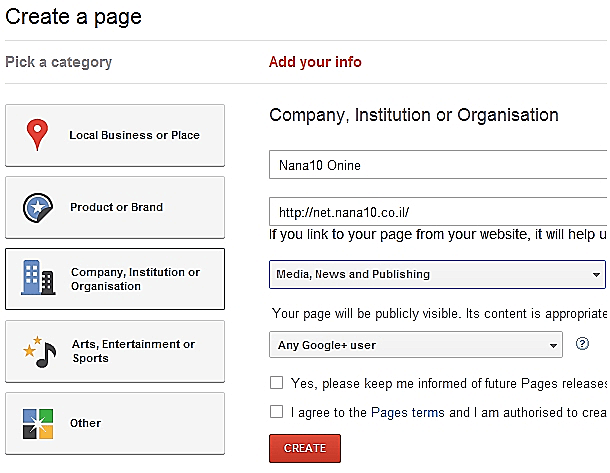Screen dimensions: 610x473
Task: Select Company, Institution or Organisation category label
Action: [x=135, y=279]
